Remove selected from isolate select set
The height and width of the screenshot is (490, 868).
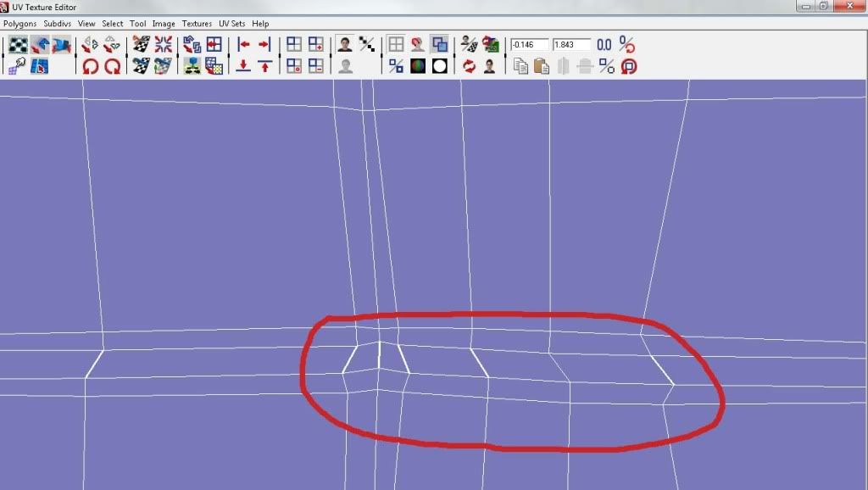(315, 66)
